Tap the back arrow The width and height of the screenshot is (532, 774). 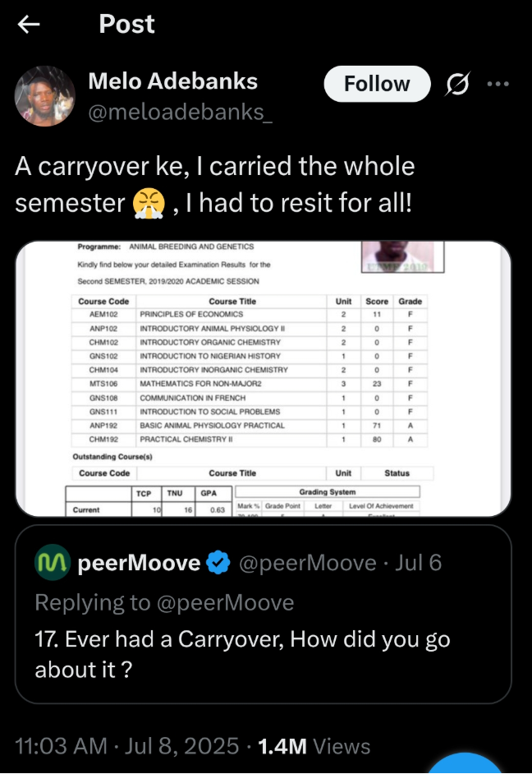[x=30, y=25]
